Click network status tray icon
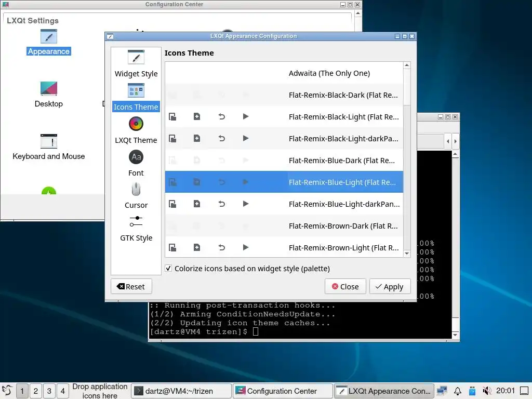The image size is (532, 399). pos(442,391)
